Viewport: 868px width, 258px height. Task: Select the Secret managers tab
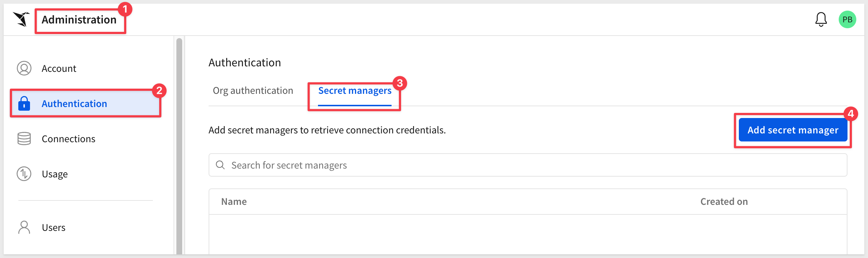coord(355,91)
